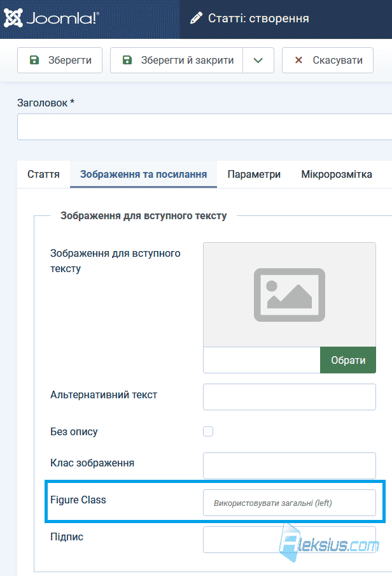
Task: Focus the Заголовок title field
Action: pos(204,127)
